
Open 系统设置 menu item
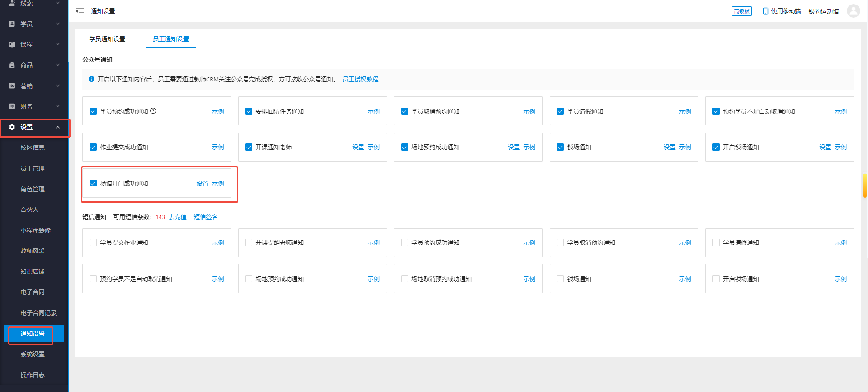33,354
